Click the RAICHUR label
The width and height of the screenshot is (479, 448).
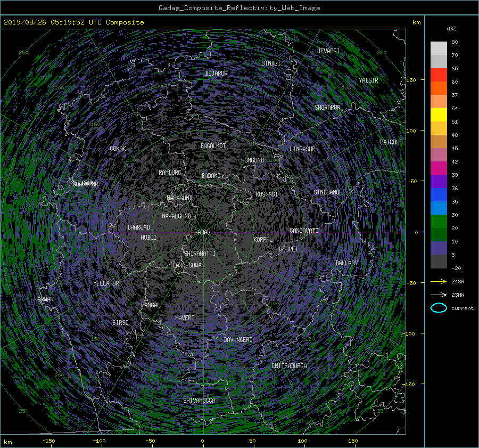pos(391,142)
